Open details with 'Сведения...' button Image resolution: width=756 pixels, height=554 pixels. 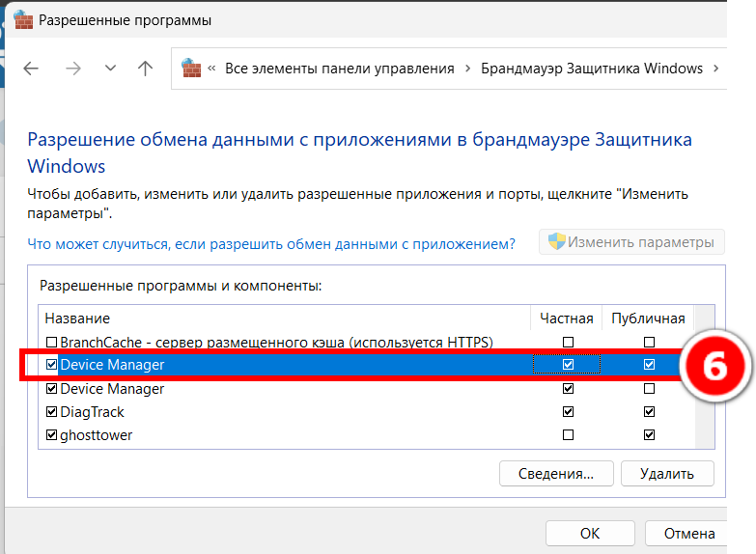[x=556, y=474]
